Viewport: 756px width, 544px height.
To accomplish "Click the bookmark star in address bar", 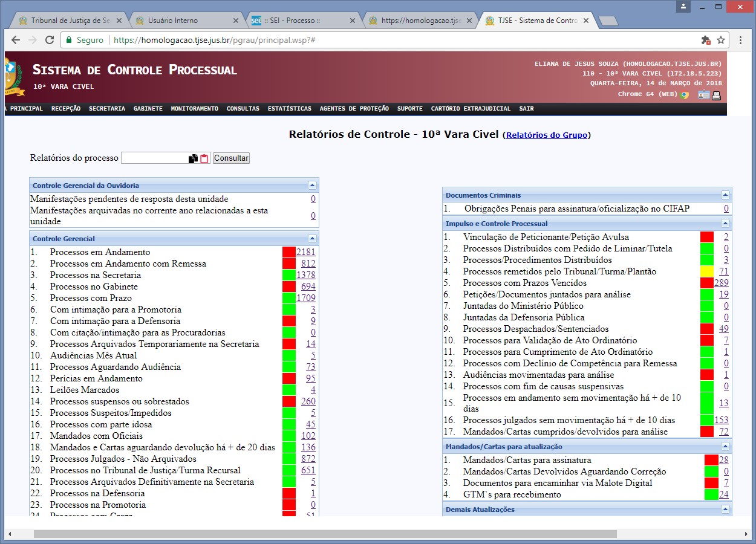I will click(721, 40).
